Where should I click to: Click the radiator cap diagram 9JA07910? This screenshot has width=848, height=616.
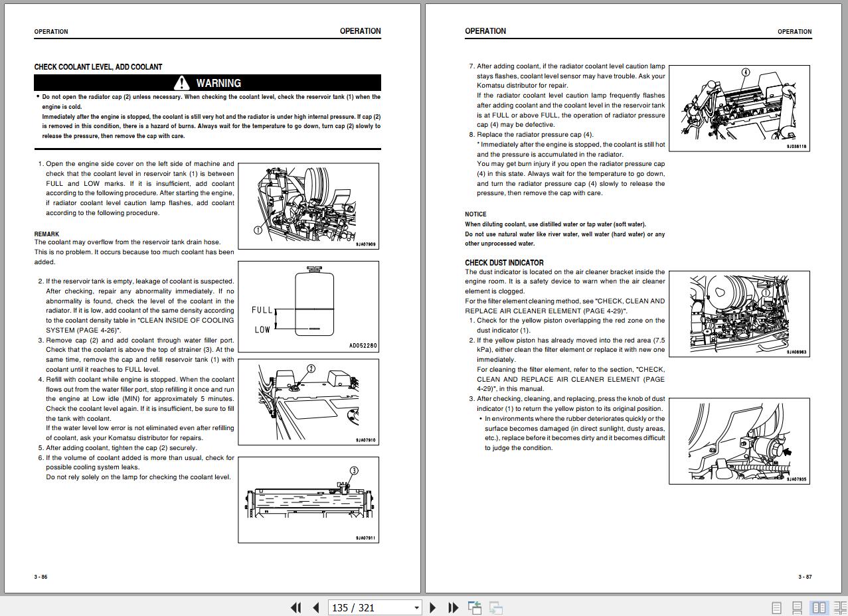308,404
